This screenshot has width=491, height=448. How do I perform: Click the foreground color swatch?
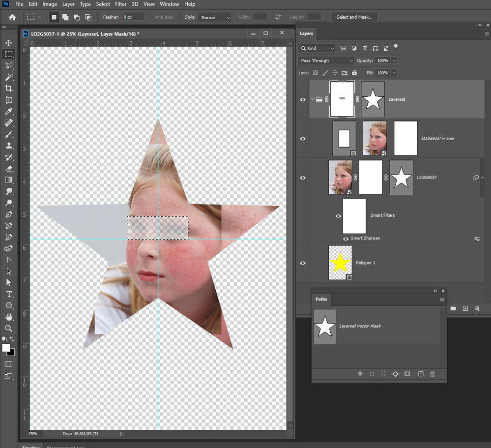tap(5, 348)
